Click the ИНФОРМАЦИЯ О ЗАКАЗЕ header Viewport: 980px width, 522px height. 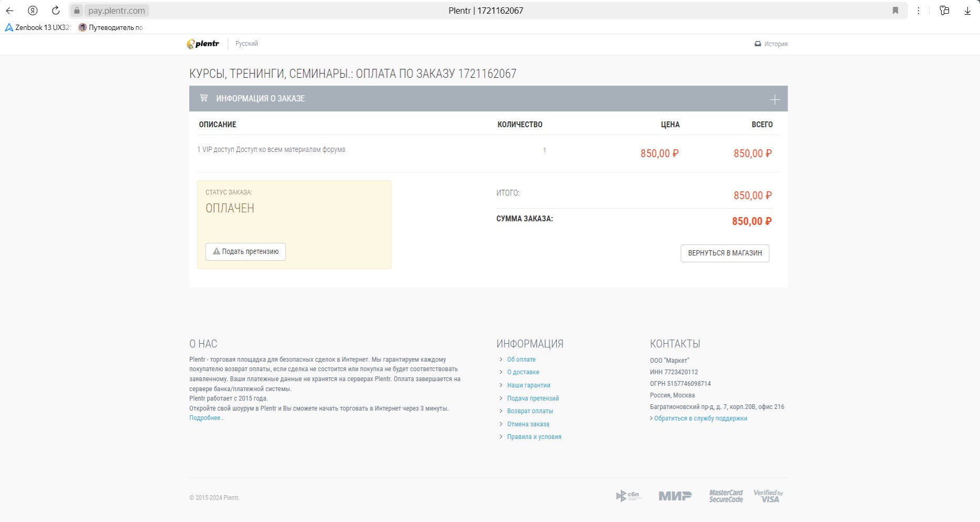[x=260, y=98]
